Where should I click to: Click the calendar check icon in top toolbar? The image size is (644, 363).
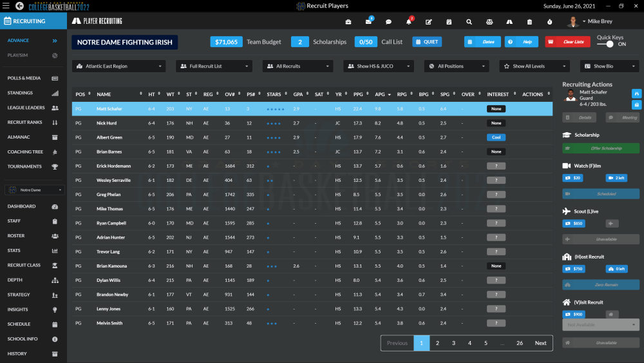pos(449,22)
